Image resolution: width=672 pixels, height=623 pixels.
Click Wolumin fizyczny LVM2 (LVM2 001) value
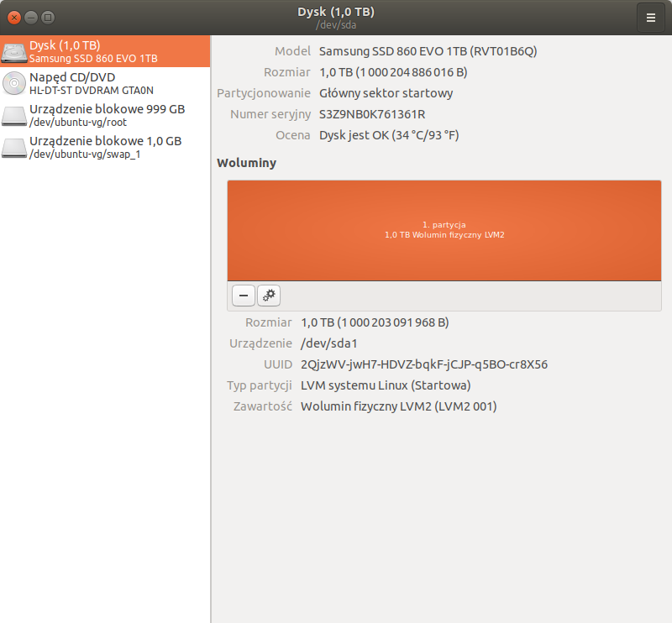click(398, 406)
